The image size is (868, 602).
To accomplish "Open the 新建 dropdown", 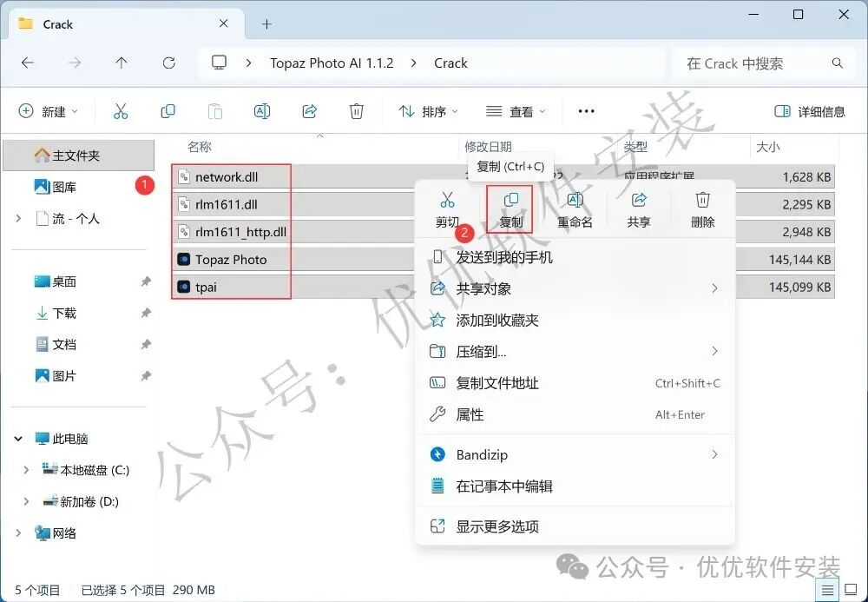I will click(48, 111).
